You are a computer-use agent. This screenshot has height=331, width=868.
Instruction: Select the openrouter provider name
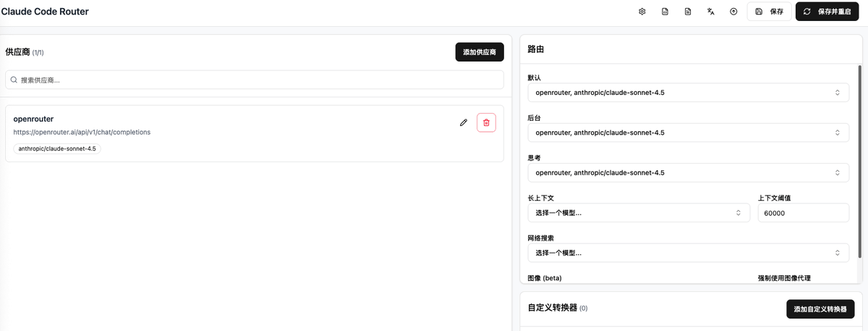pos(33,119)
